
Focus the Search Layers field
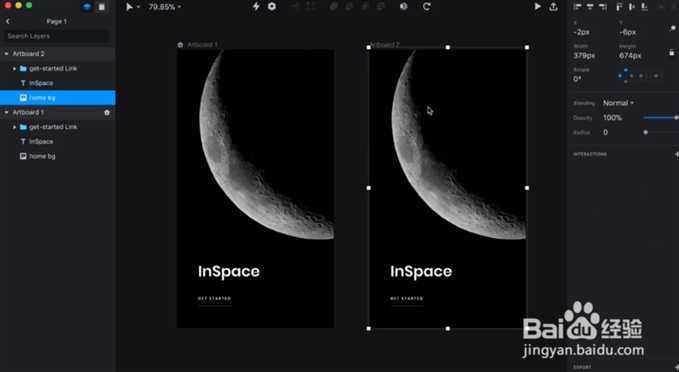(57, 36)
